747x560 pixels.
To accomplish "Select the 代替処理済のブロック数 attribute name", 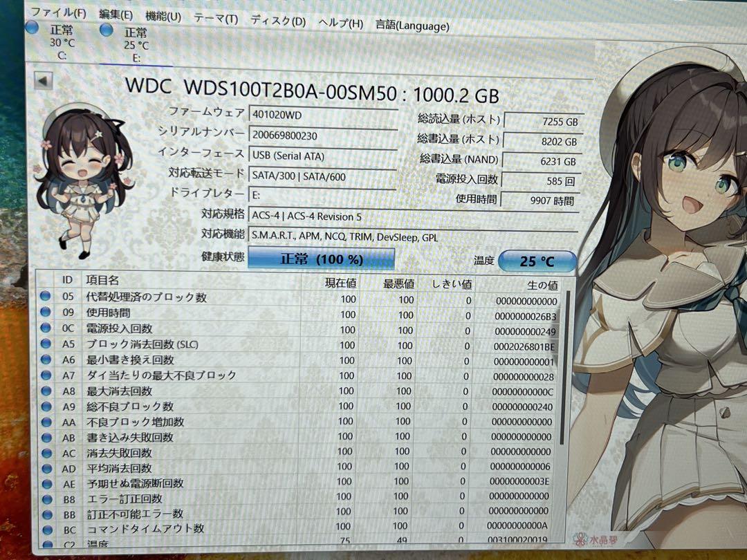I will tap(146, 297).
